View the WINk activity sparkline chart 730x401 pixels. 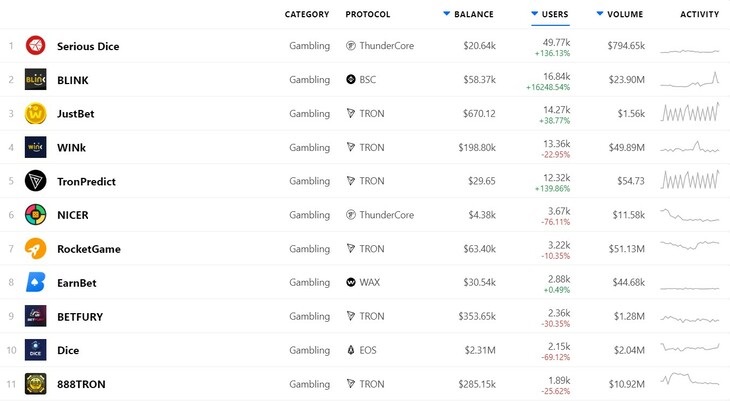click(x=689, y=147)
